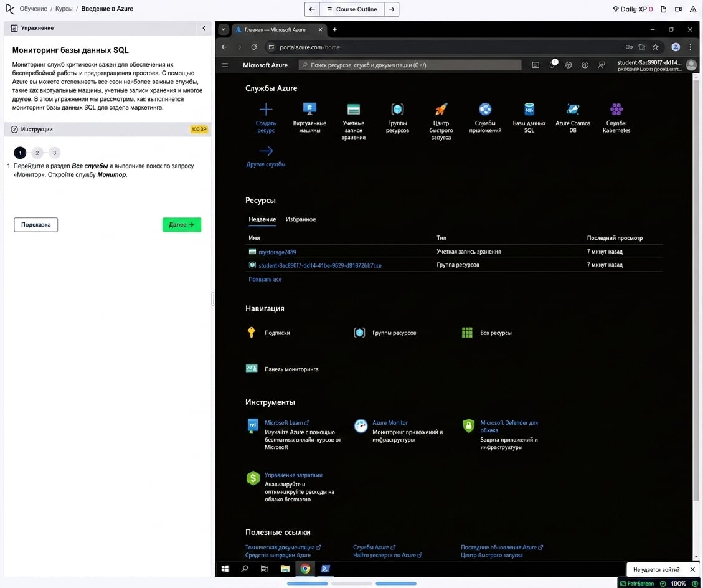Screen dimensions: 703x588
Task: Open Microsoft Learn tool link
Action: point(287,422)
